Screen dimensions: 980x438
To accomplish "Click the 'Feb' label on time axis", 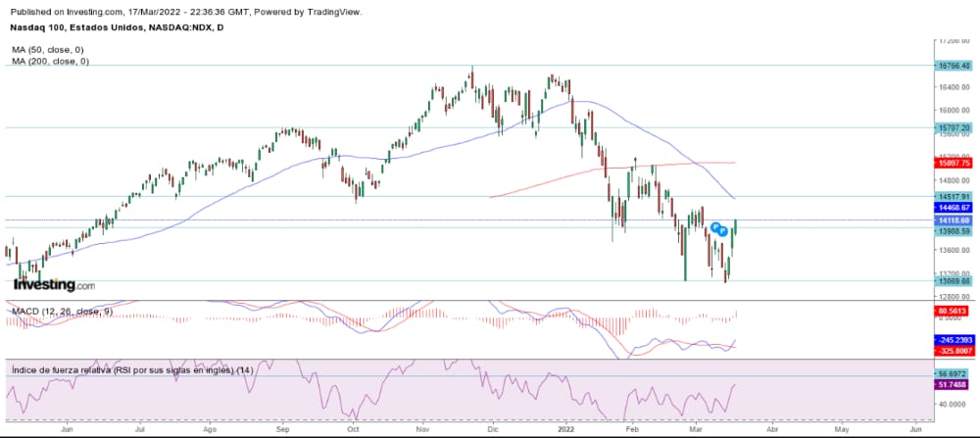I will (632, 430).
